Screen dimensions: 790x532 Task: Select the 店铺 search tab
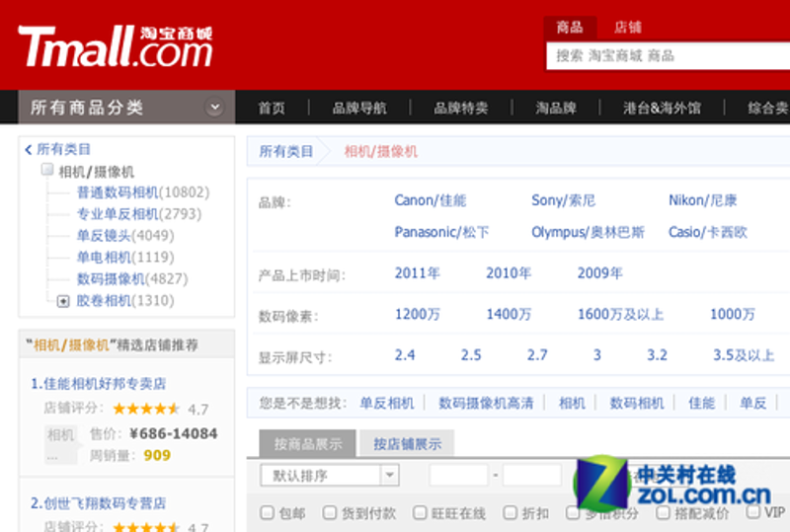pos(628,28)
